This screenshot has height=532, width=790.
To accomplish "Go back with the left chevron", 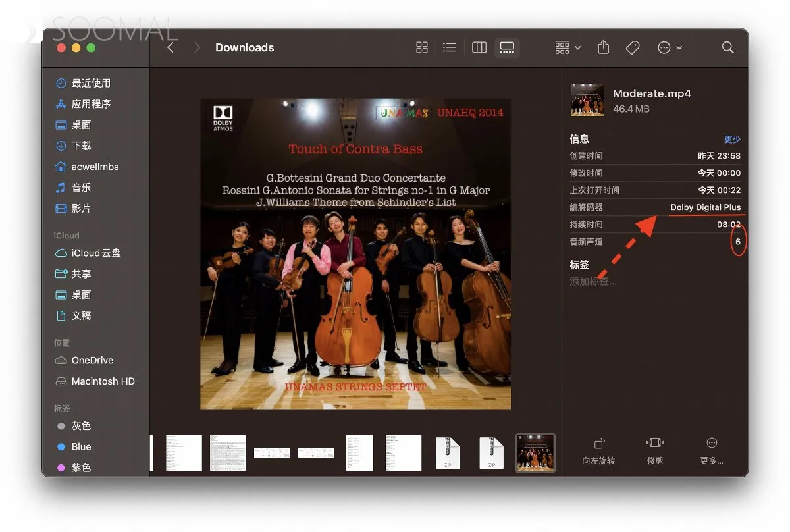I will pyautogui.click(x=171, y=47).
